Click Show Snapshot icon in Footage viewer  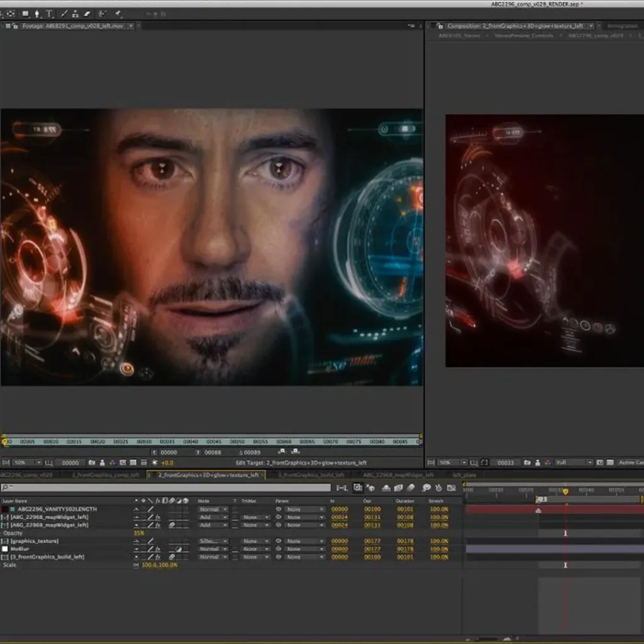103,462
